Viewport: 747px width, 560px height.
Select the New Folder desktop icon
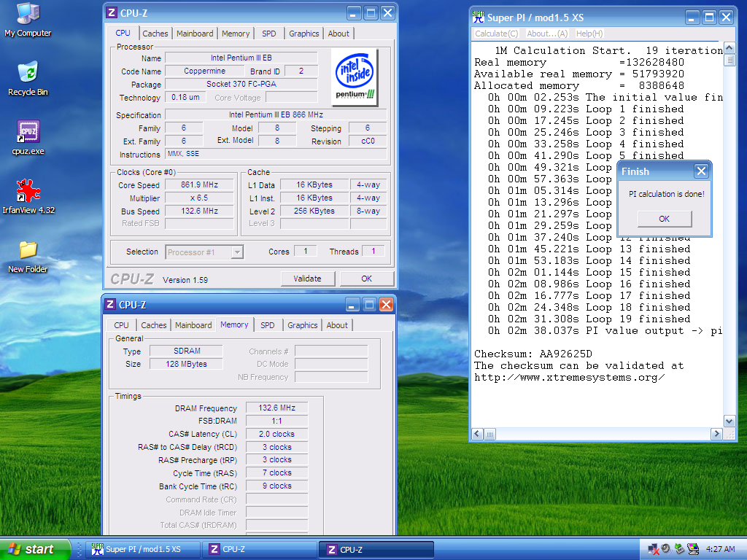[28, 256]
